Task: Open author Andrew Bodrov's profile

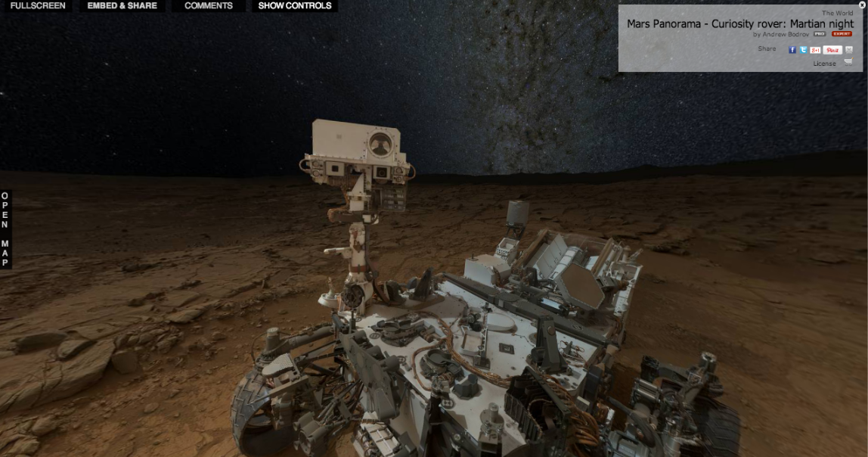Action: click(x=780, y=34)
